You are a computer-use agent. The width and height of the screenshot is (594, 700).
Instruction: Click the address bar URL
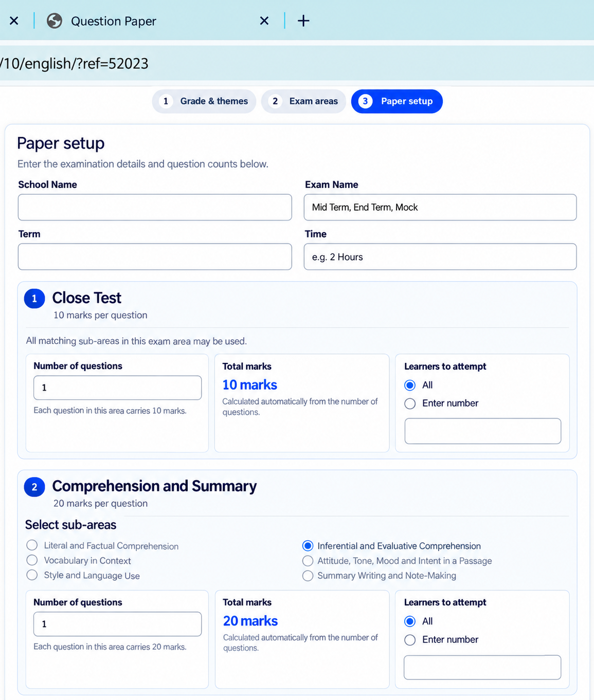click(74, 63)
